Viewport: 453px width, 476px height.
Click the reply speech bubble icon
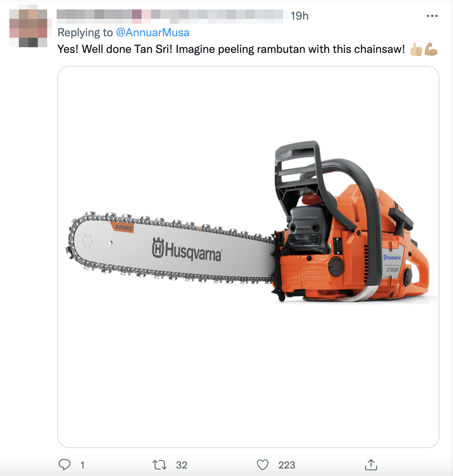coord(65,465)
